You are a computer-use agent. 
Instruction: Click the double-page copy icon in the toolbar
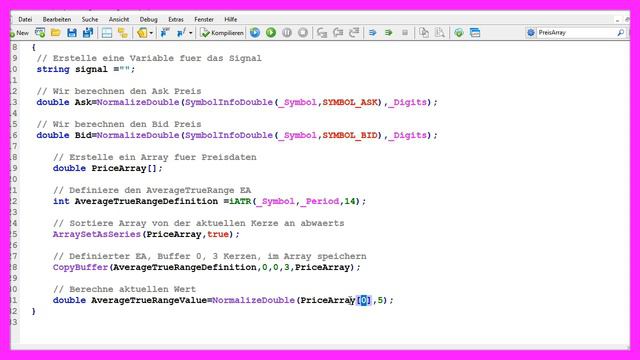[x=424, y=33]
